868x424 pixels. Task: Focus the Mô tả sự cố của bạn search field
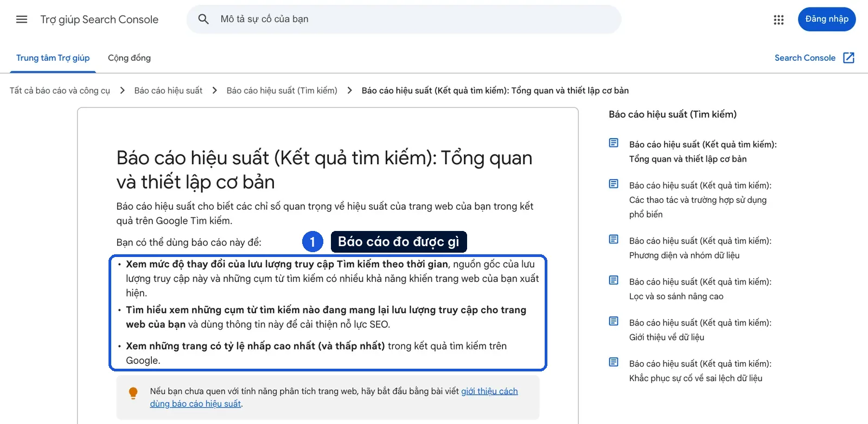(x=404, y=20)
